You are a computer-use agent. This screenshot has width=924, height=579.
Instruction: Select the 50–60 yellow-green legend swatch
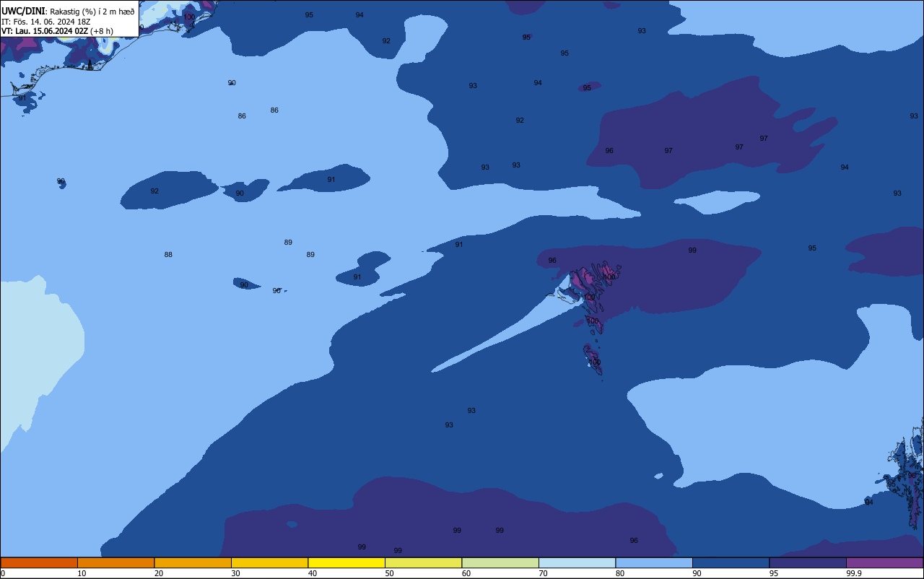coord(423,562)
